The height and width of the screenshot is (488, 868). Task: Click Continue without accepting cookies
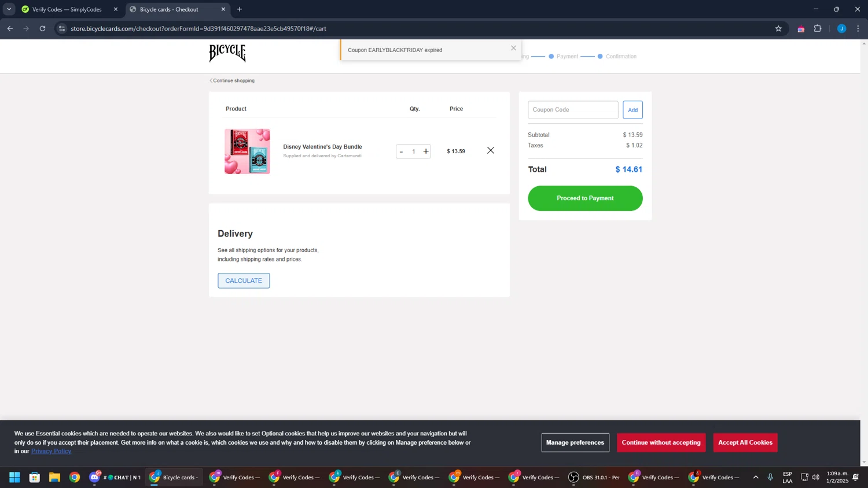pos(661,442)
